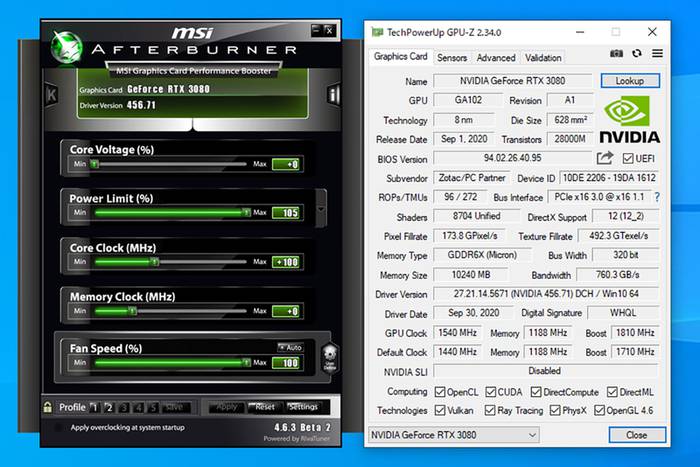Click the Lookup button

tap(630, 81)
